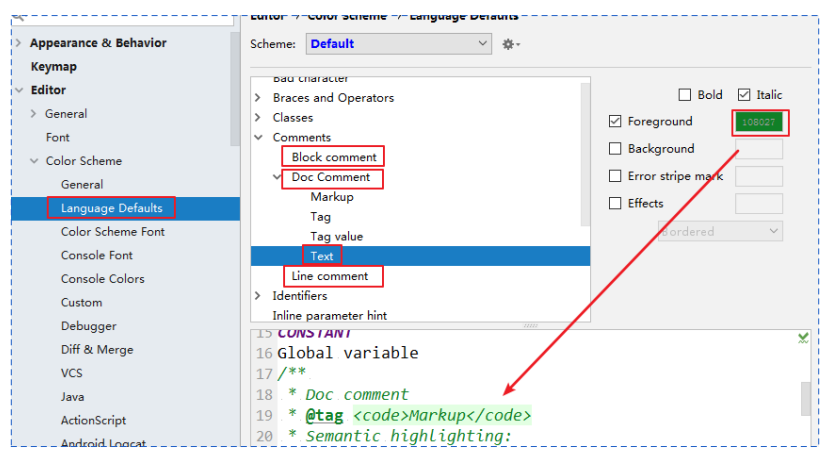Click the Effects color swatch
Screen dimensions: 840x454
pyautogui.click(x=759, y=204)
